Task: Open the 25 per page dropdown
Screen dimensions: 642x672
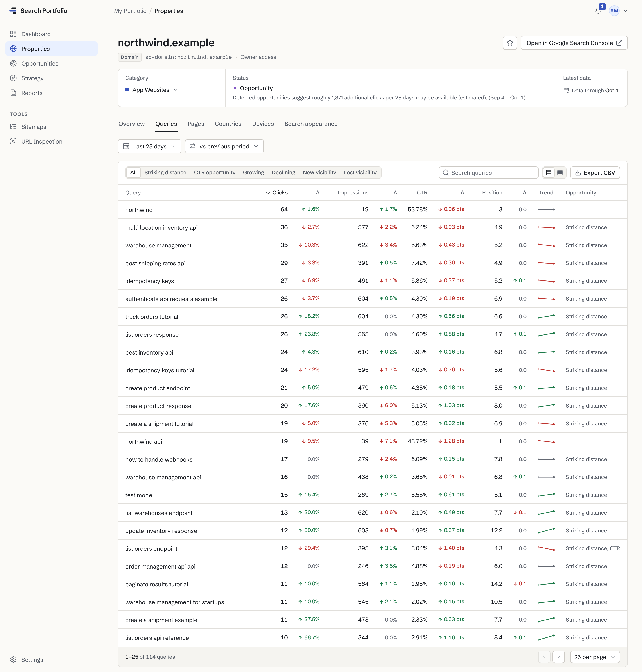Action: coord(595,657)
